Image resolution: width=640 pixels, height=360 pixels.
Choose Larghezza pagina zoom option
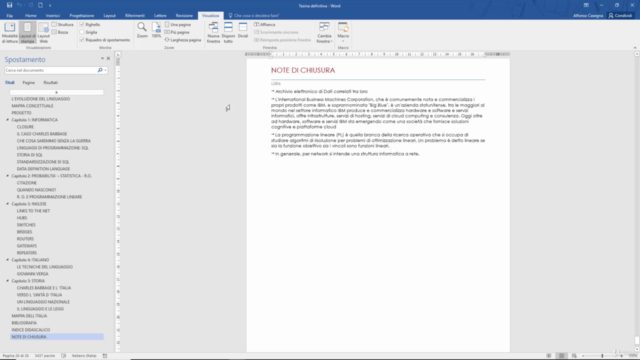(183, 40)
